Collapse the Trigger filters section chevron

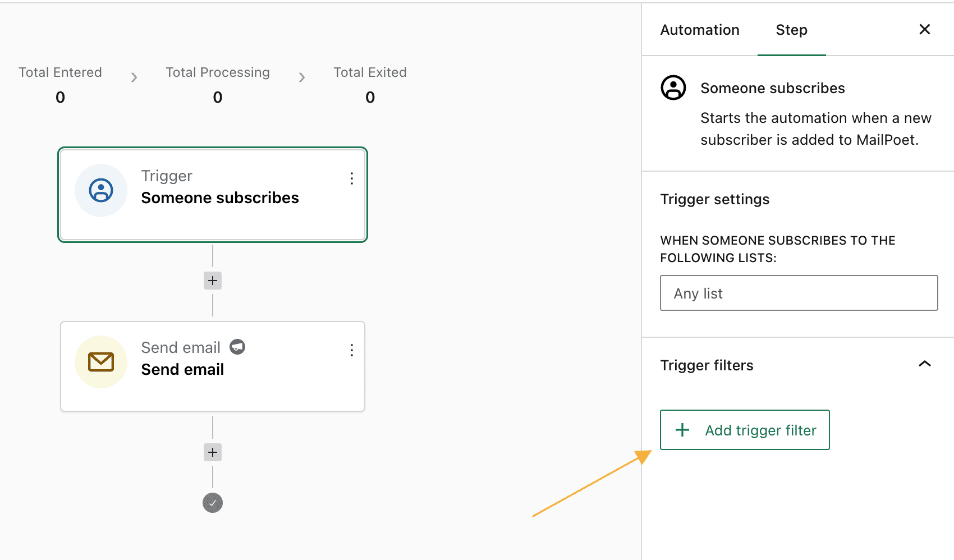(924, 364)
